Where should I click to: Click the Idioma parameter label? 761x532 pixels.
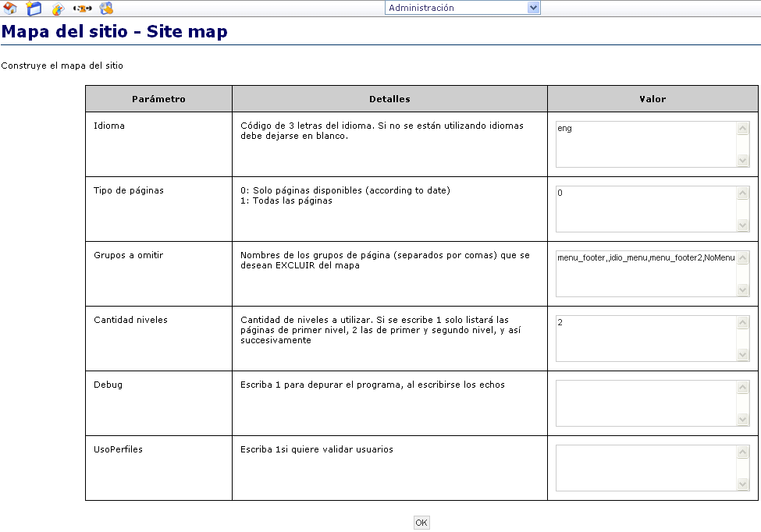109,126
